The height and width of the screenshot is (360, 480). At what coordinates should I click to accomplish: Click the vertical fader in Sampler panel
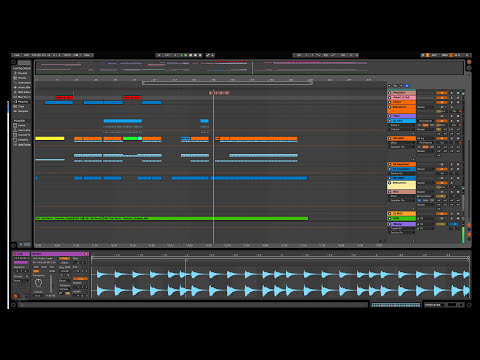tap(51, 284)
